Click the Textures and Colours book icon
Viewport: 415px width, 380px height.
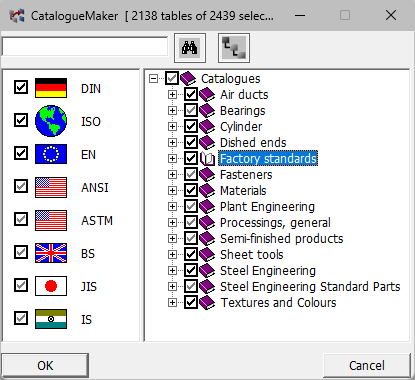click(207, 303)
